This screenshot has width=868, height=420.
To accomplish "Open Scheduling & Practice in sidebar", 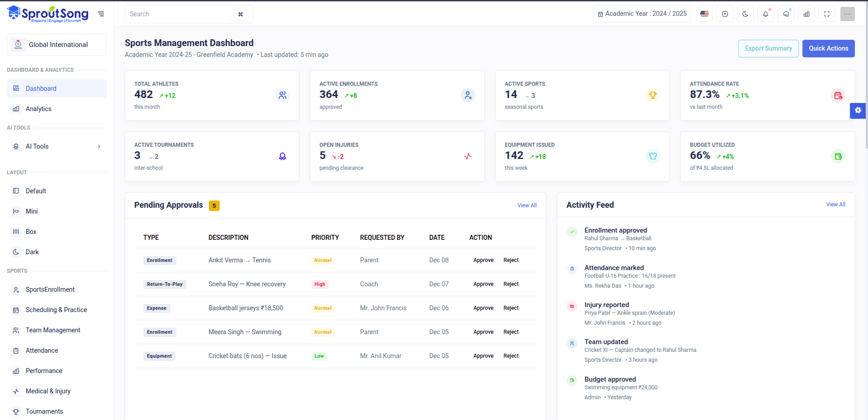I will pyautogui.click(x=57, y=310).
